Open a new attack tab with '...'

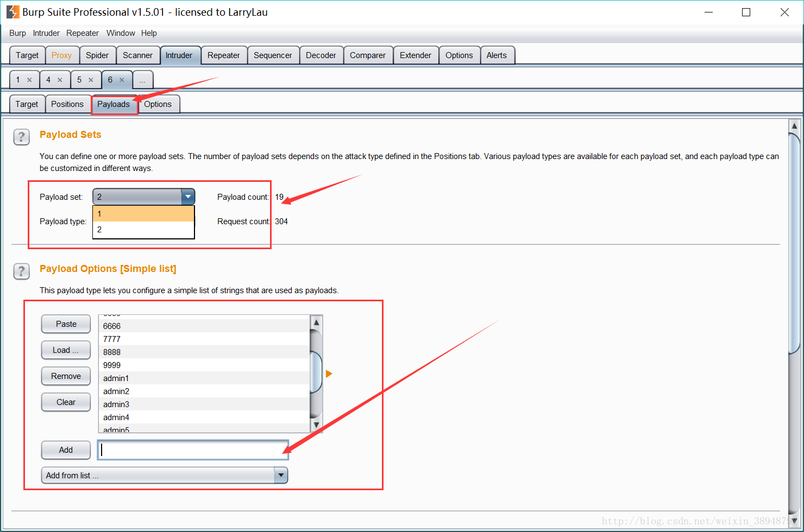tap(142, 80)
